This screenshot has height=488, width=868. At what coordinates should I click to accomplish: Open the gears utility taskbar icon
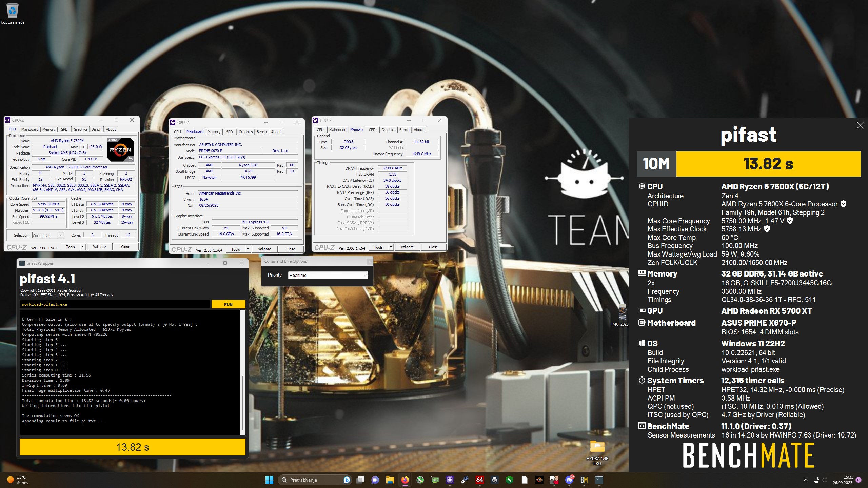pos(465,480)
